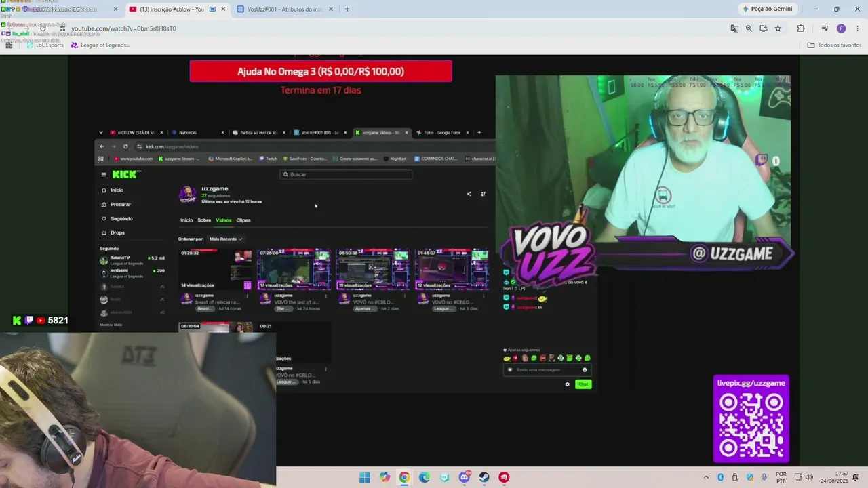Open the Bluetooth tray icon
This screenshot has width=868, height=488.
click(x=720, y=477)
